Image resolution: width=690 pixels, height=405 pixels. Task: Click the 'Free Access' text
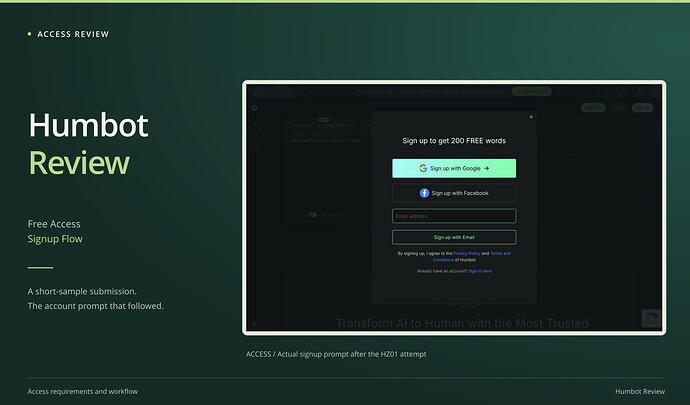[54, 224]
